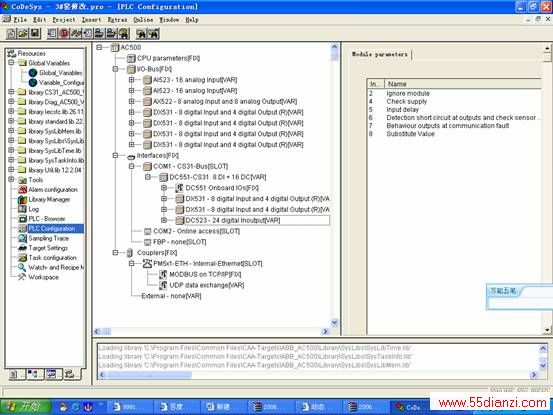This screenshot has width=553, height=415.
Task: Click the Run toolbar icon
Action: pos(52,33)
